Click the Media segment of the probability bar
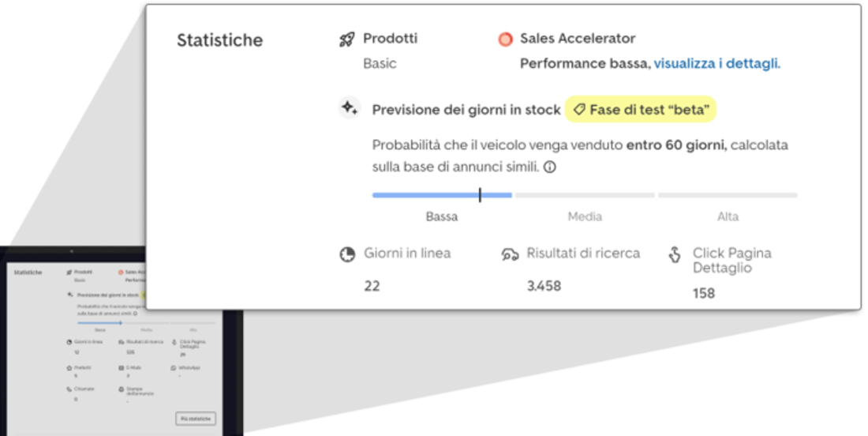This screenshot has width=868, height=436. coord(585,195)
